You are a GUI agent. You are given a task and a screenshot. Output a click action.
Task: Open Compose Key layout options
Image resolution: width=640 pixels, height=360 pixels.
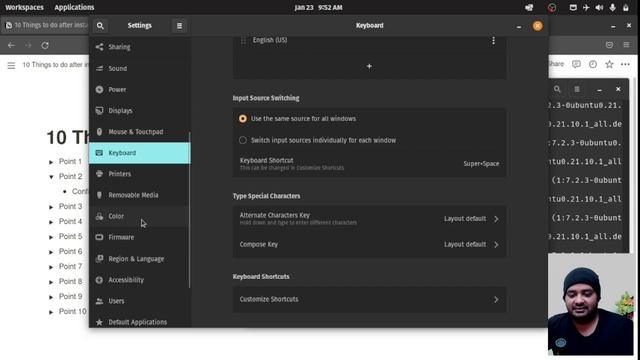pyautogui.click(x=369, y=244)
